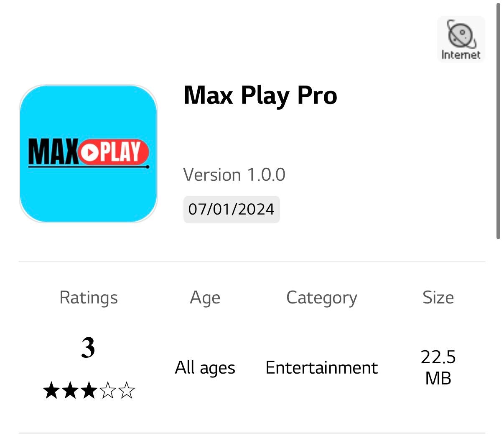Click the Size column header
Image resolution: width=504 pixels, height=440 pixels.
tap(438, 298)
